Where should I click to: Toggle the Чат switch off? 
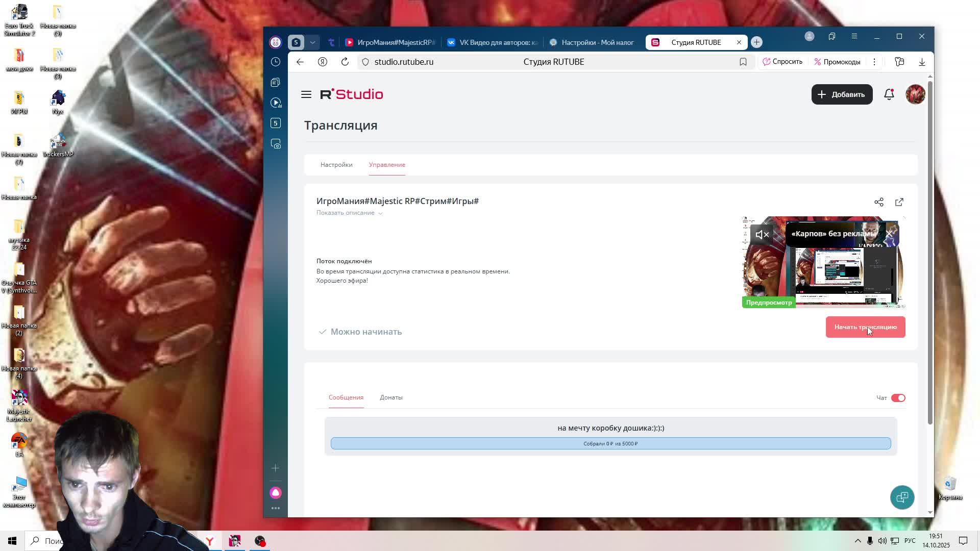(898, 398)
